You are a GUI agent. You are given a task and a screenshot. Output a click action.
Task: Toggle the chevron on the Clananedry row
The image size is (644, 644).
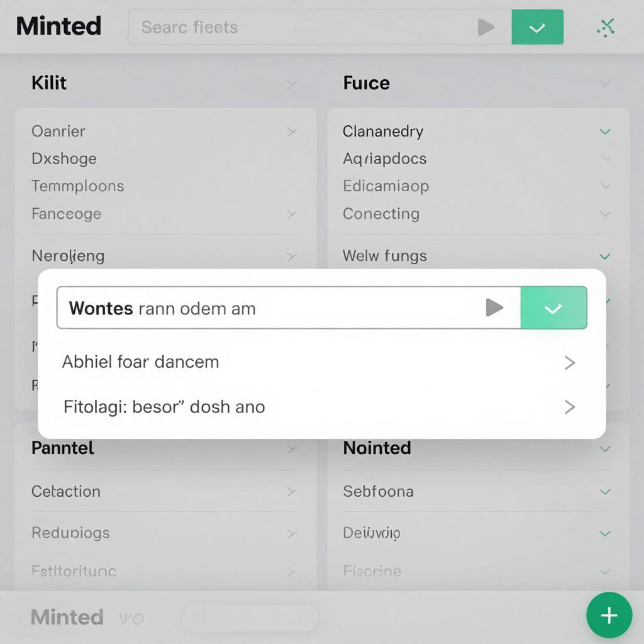pos(604,131)
